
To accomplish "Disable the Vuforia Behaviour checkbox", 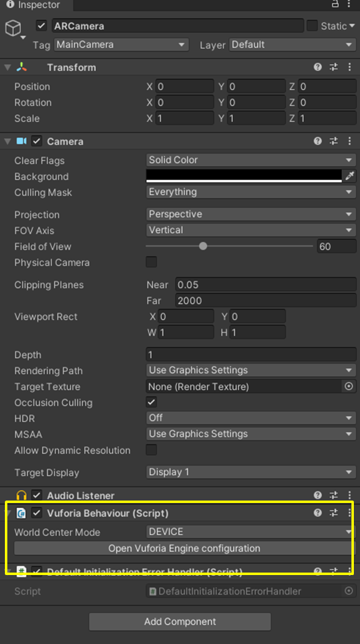I will pos(37,513).
